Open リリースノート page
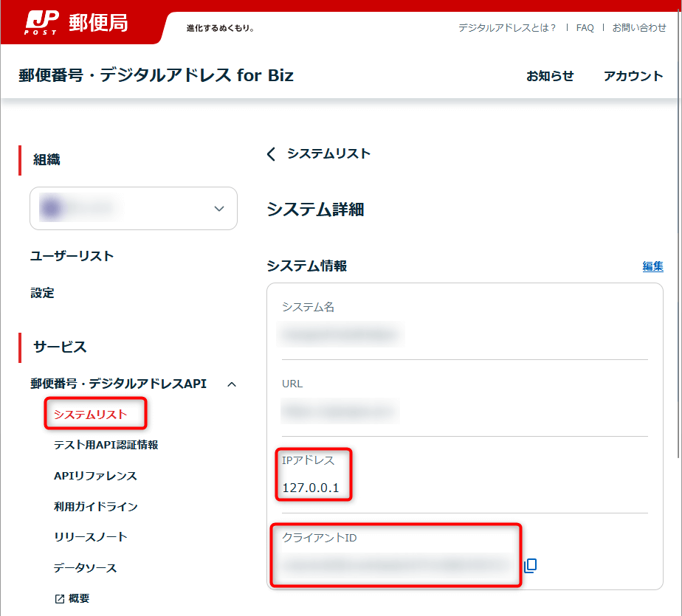This screenshot has width=682, height=616. click(91, 537)
